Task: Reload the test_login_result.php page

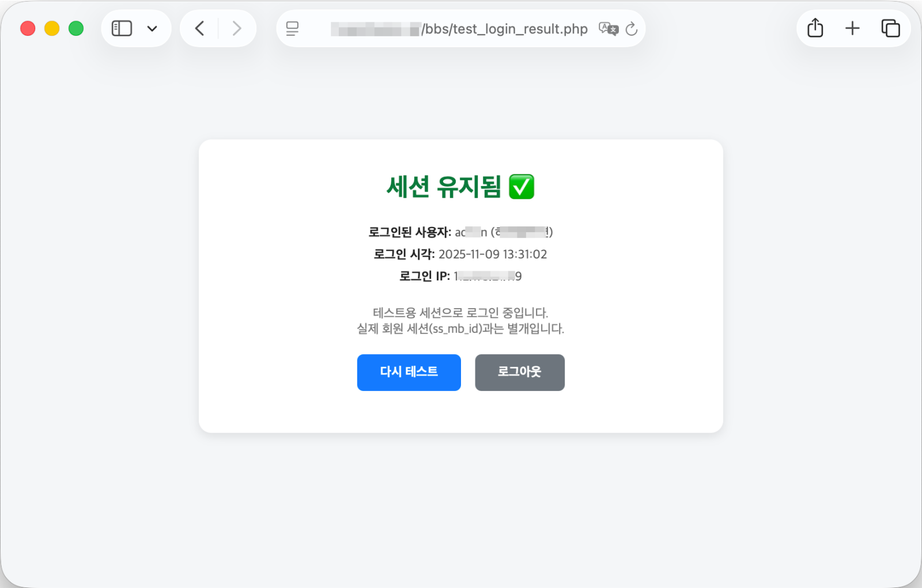Action: (632, 28)
